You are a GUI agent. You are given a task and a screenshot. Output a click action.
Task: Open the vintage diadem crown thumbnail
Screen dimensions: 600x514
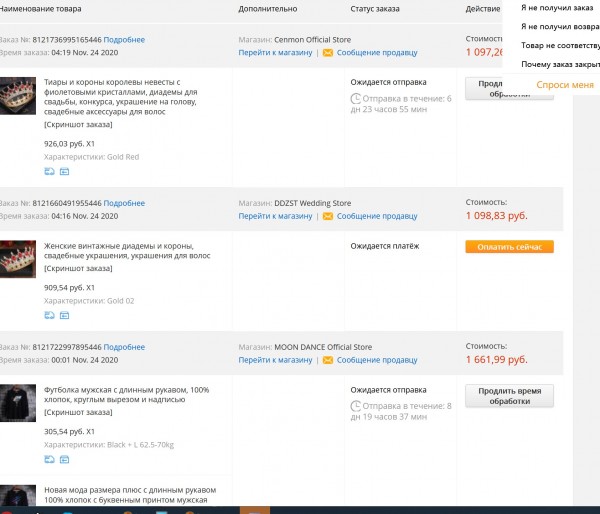point(18,259)
